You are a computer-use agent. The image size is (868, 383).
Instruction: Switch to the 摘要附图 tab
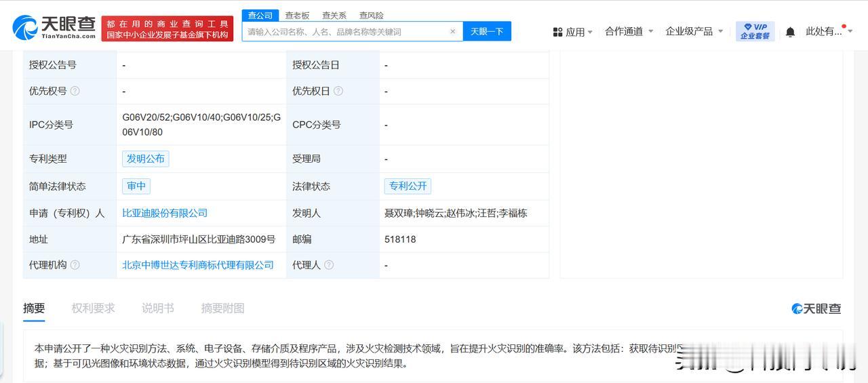(223, 308)
